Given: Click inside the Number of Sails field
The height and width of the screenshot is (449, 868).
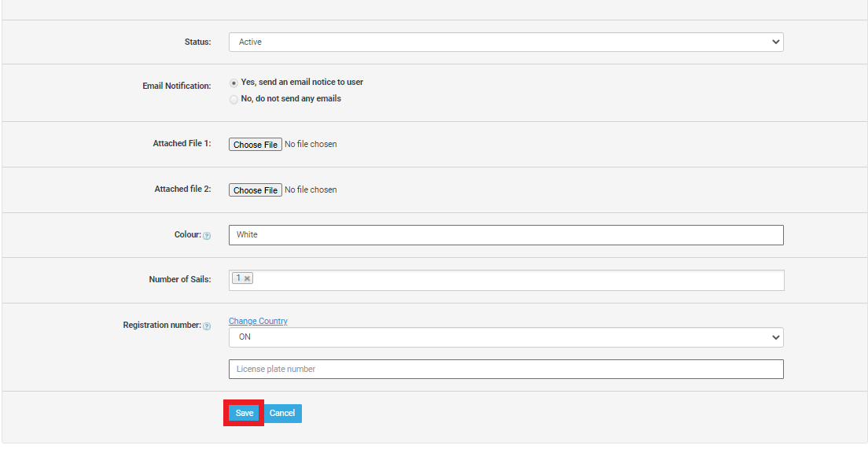Looking at the screenshot, I should point(506,280).
